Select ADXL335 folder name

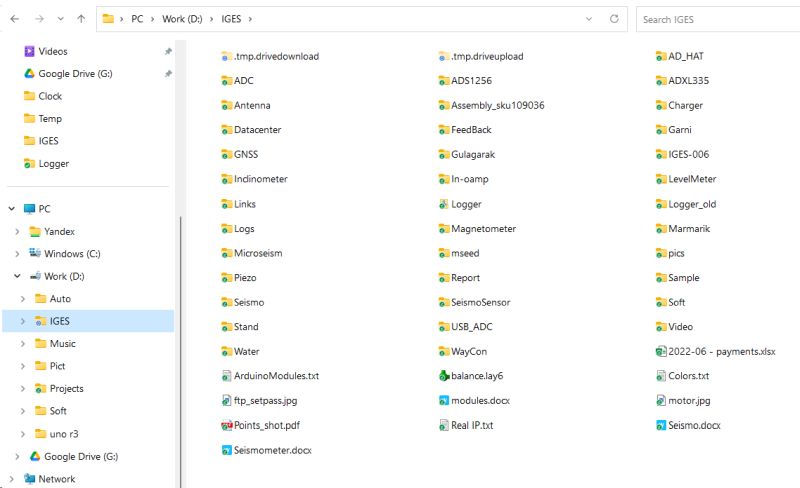point(689,81)
